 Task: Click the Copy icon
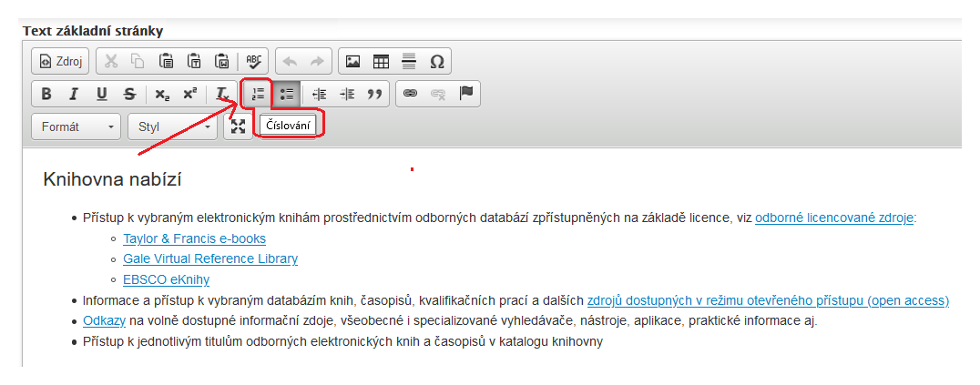click(138, 61)
